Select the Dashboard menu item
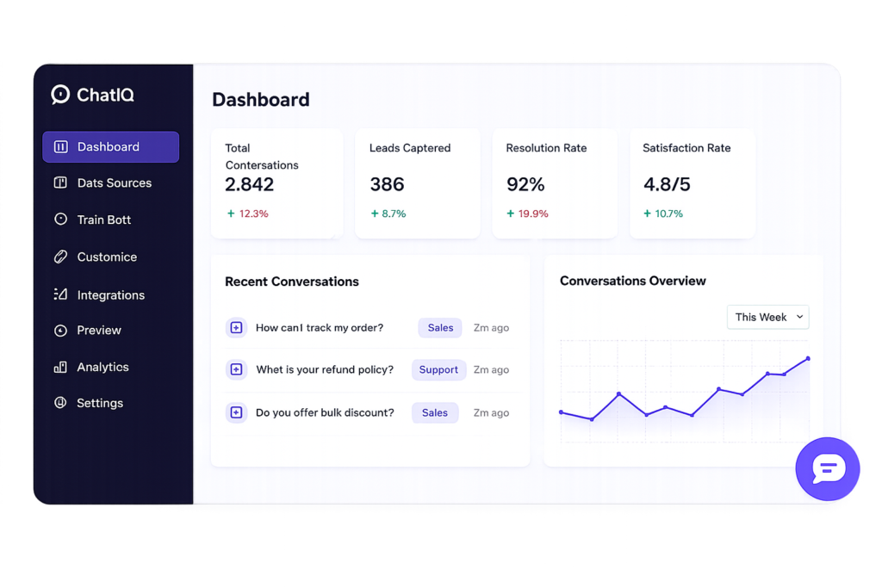The image size is (882, 588). pos(111,146)
